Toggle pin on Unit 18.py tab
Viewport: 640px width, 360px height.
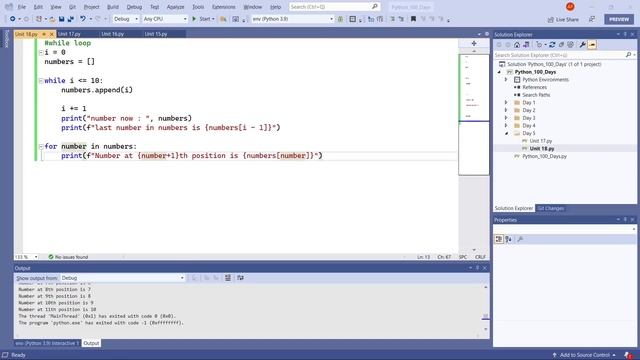coord(44,34)
